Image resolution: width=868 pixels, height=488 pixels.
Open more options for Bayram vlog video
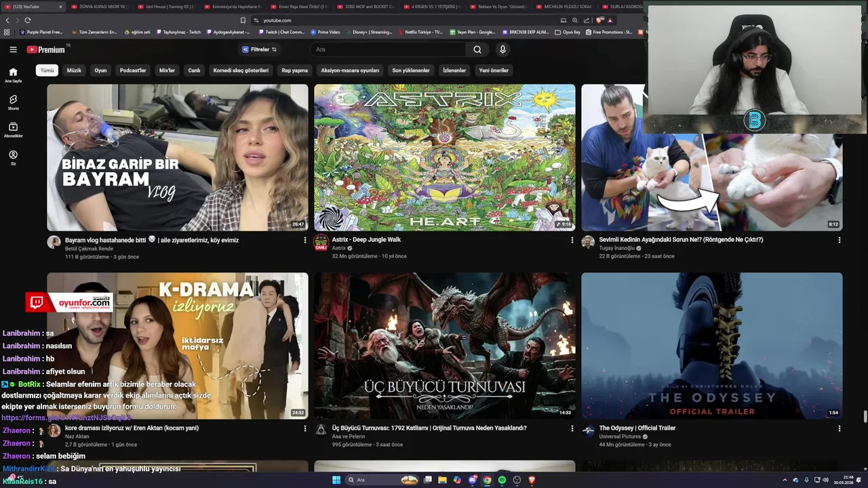pos(305,240)
